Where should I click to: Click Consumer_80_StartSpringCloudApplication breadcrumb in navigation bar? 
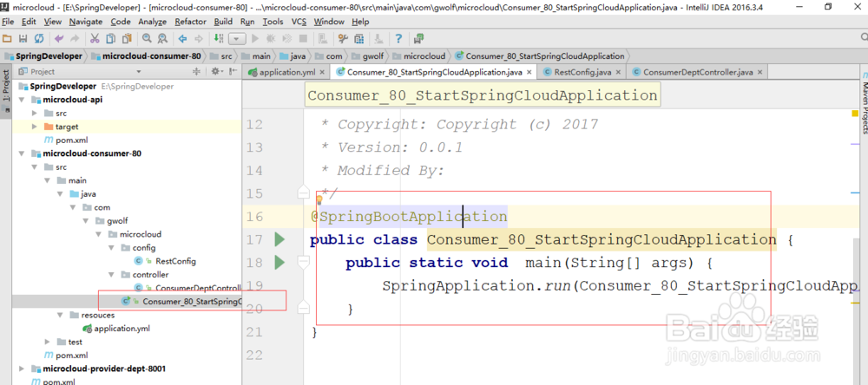(540, 55)
